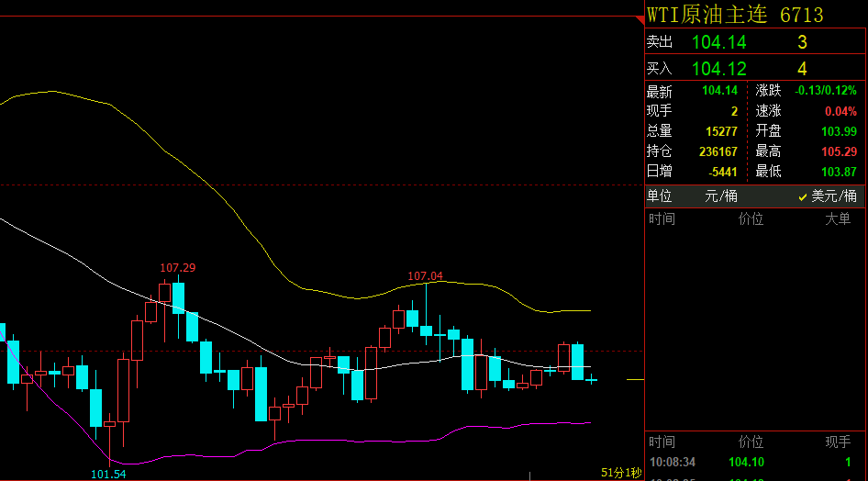This screenshot has width=868, height=481.
Task: Click the WTI原油主连 contract title
Action: (x=707, y=15)
